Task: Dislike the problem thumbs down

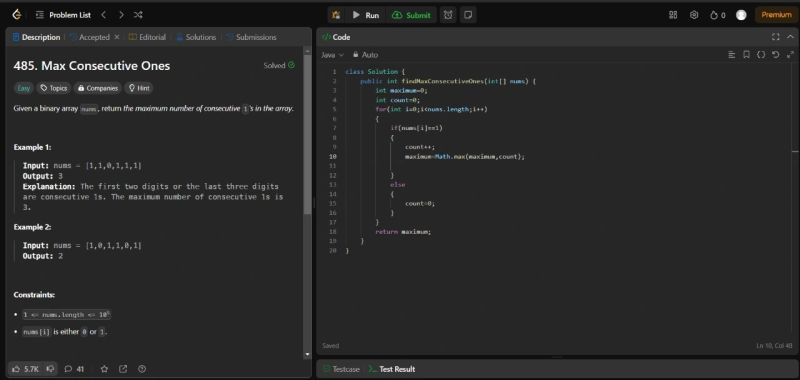Action: 51,369
